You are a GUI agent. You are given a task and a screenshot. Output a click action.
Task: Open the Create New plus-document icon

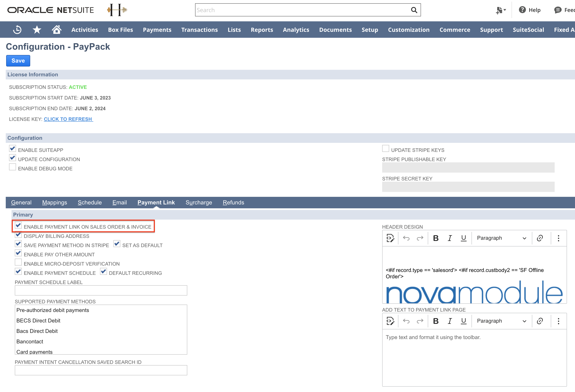click(501, 10)
